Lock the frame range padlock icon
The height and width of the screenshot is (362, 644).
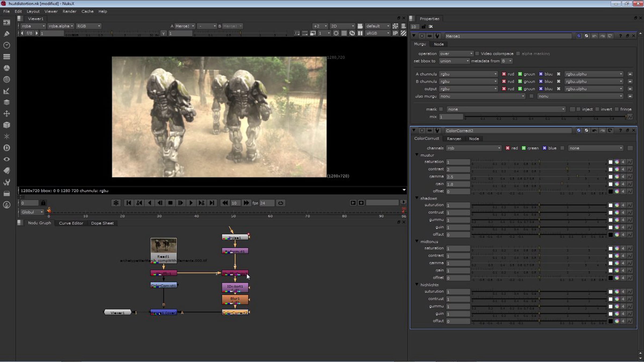click(x=43, y=203)
